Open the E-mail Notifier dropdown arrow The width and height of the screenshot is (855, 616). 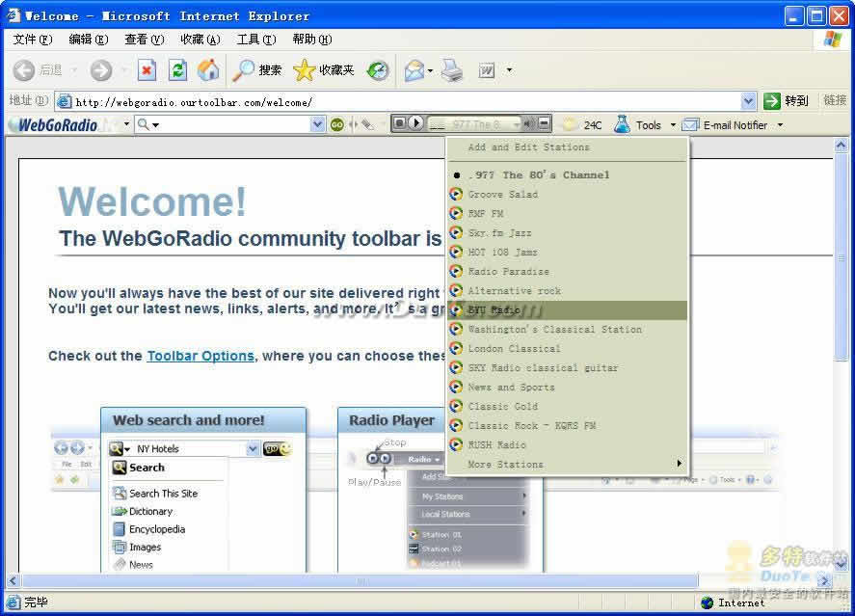coord(781,124)
